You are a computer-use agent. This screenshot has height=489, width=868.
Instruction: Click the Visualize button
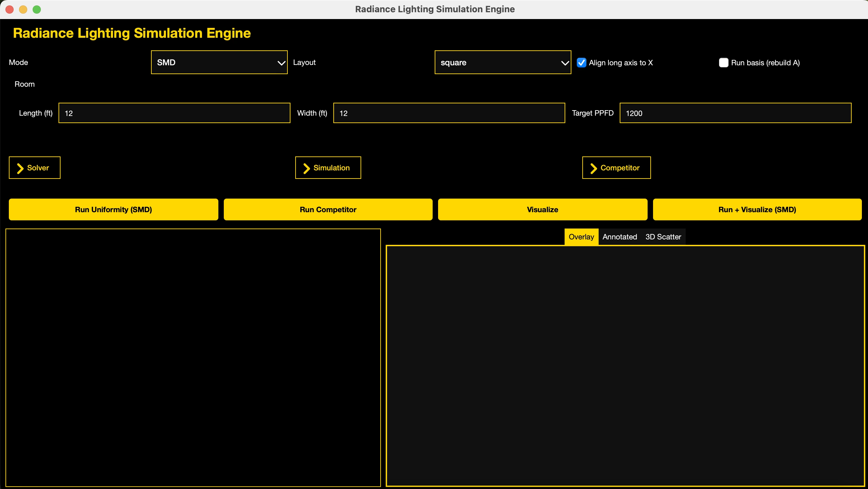[x=542, y=209]
